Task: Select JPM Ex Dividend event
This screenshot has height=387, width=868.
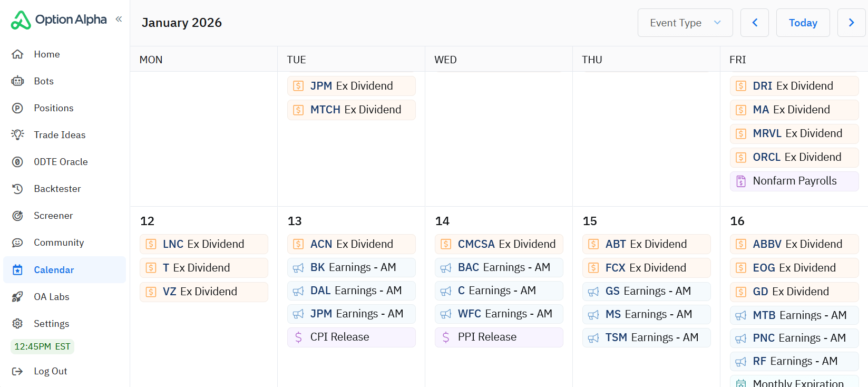Action: click(x=352, y=86)
